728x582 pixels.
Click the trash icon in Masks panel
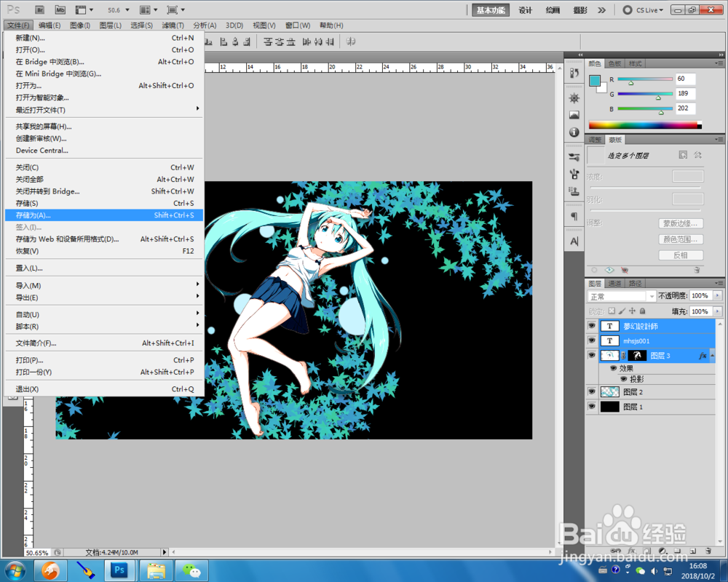coord(697,270)
